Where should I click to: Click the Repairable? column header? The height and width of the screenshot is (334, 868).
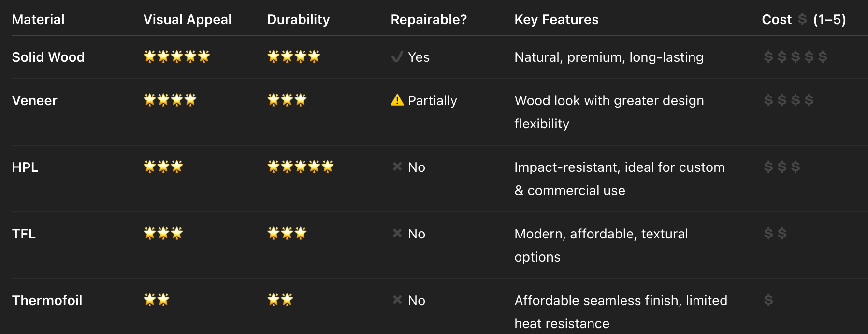pyautogui.click(x=429, y=19)
